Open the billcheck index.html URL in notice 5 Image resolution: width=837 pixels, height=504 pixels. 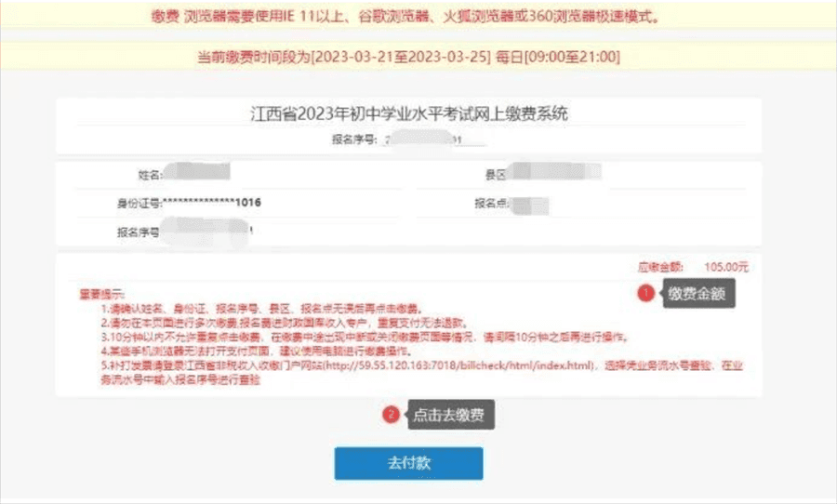tap(459, 365)
